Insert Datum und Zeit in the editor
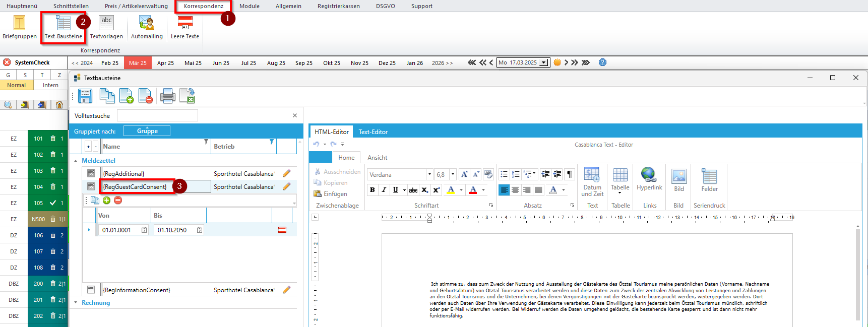The width and height of the screenshot is (868, 327). 592,182
